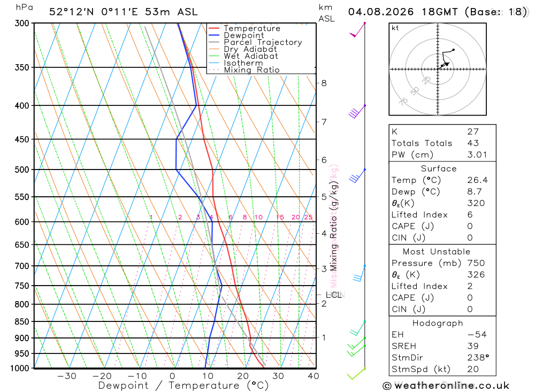
Task: Click the light-blue wind barb at 700 hPa
Action: [360, 273]
